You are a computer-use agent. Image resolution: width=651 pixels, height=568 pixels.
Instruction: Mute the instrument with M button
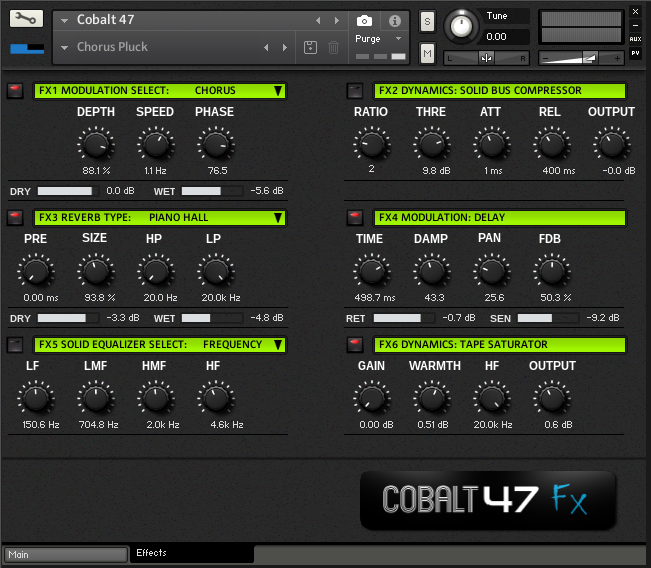pos(427,53)
